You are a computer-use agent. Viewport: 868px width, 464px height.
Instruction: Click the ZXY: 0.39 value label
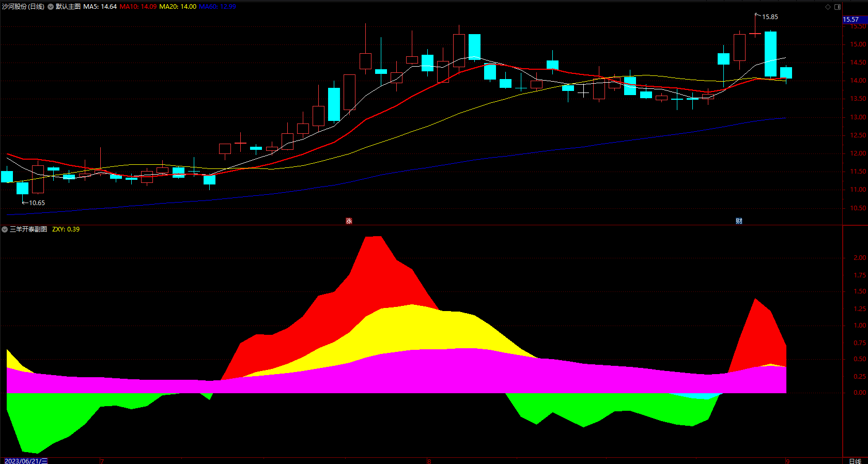[66, 229]
